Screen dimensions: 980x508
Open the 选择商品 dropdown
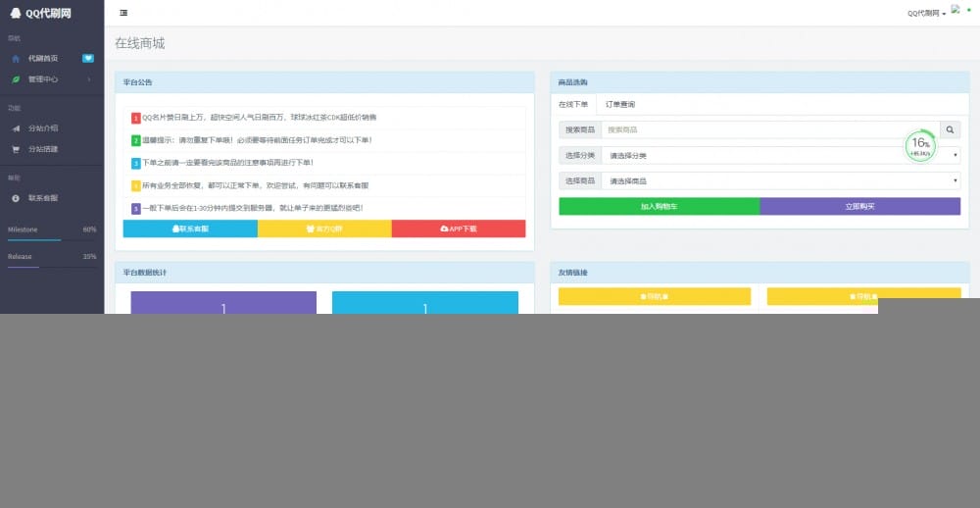779,180
